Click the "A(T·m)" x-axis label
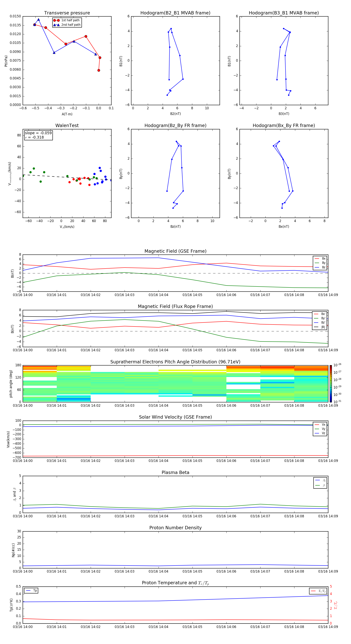351x644 pixels. (x=67, y=114)
